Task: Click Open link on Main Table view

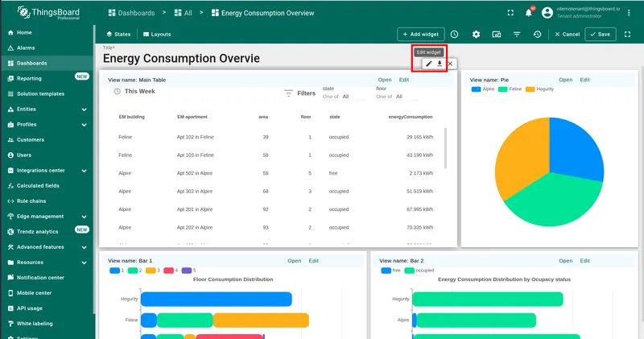Action: point(385,80)
